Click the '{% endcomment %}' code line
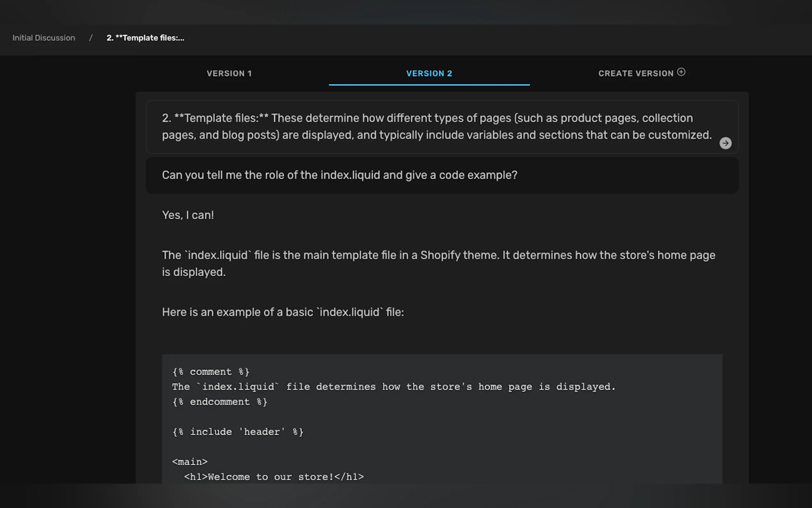812x508 pixels. (x=220, y=402)
